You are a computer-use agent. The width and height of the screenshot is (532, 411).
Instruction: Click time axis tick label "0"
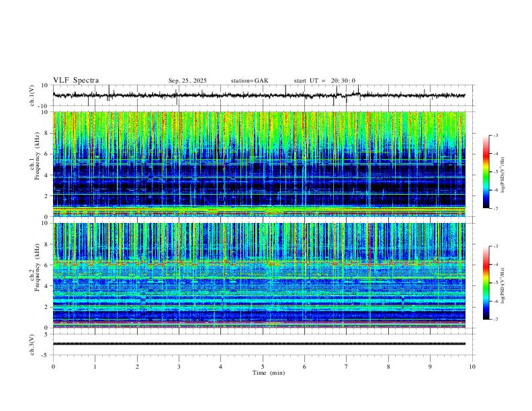click(53, 367)
